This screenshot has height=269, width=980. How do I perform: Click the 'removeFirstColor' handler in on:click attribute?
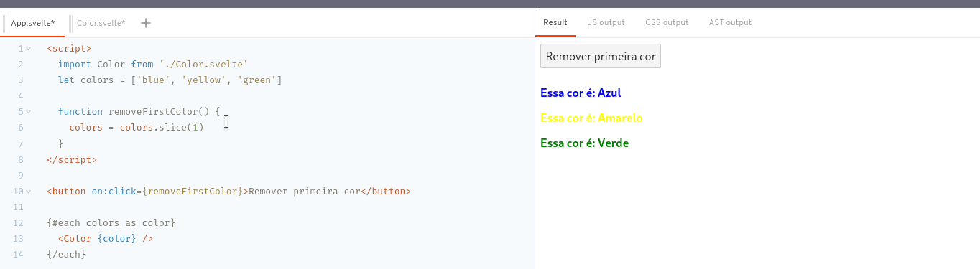tap(193, 192)
